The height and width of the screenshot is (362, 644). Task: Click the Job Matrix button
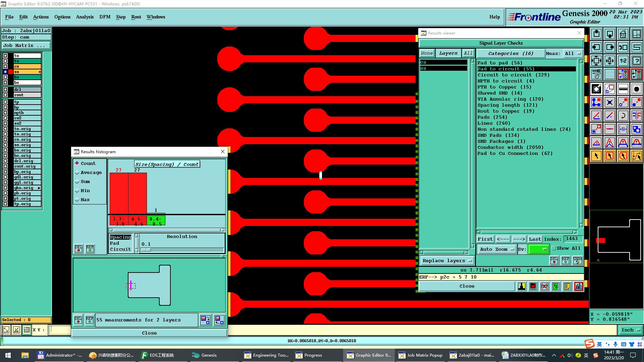click(26, 45)
